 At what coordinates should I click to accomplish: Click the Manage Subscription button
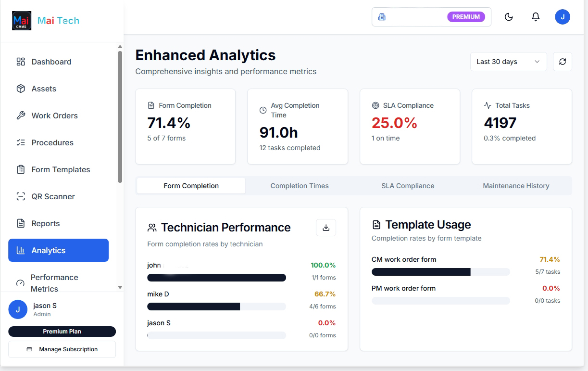point(62,349)
